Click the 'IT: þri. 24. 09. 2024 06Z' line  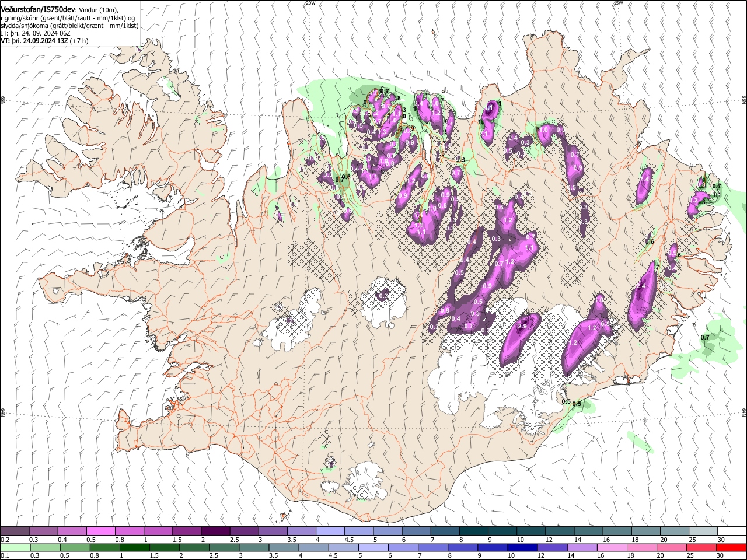click(x=36, y=33)
